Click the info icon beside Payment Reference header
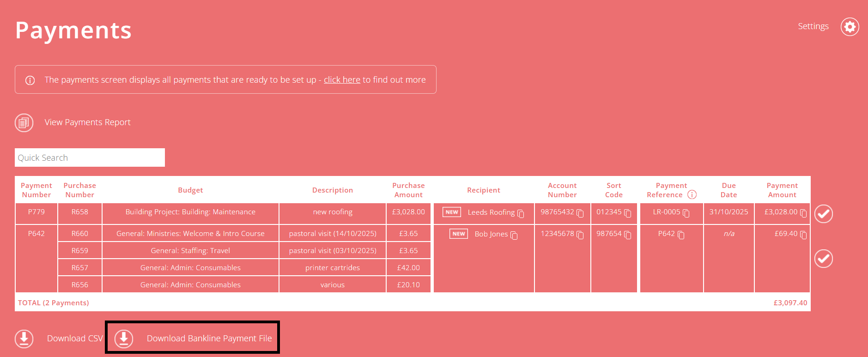 (x=692, y=194)
